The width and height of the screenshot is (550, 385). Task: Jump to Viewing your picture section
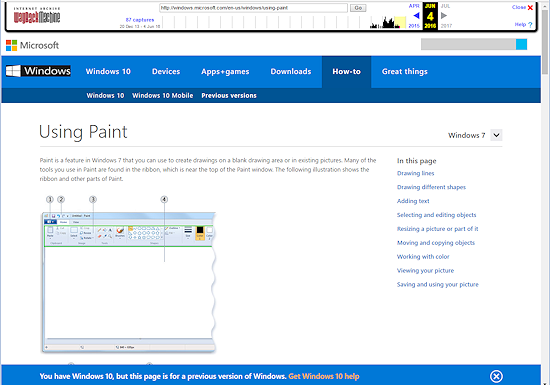(425, 271)
